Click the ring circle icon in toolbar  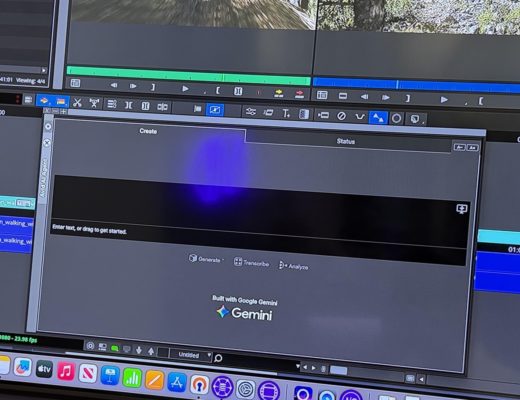[396, 119]
